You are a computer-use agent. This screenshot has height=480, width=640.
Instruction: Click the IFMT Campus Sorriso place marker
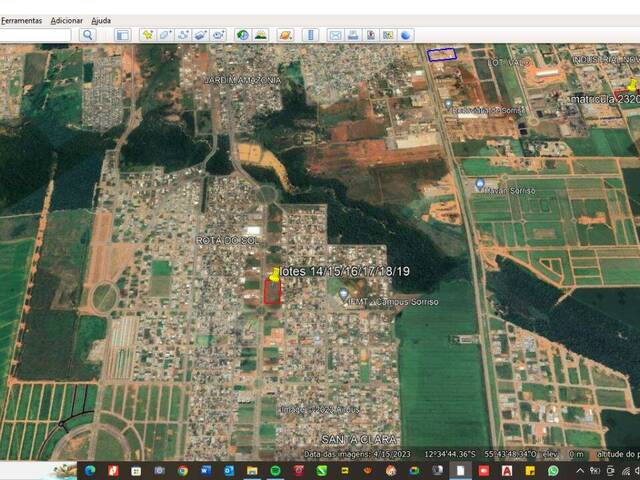click(x=344, y=294)
